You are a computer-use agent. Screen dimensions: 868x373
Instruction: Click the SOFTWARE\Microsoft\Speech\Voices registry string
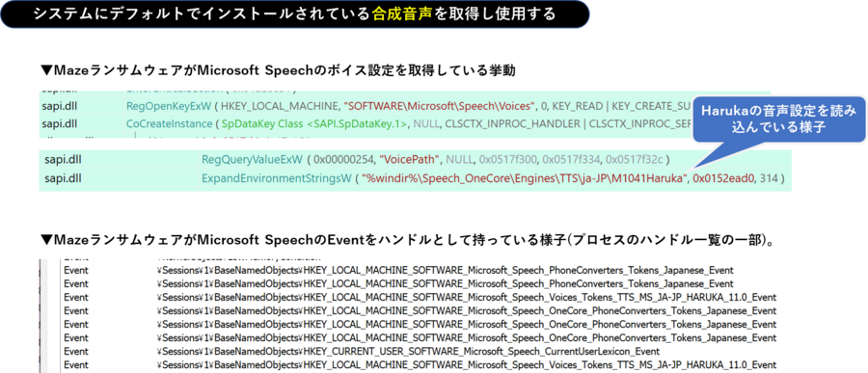pyautogui.click(x=440, y=105)
